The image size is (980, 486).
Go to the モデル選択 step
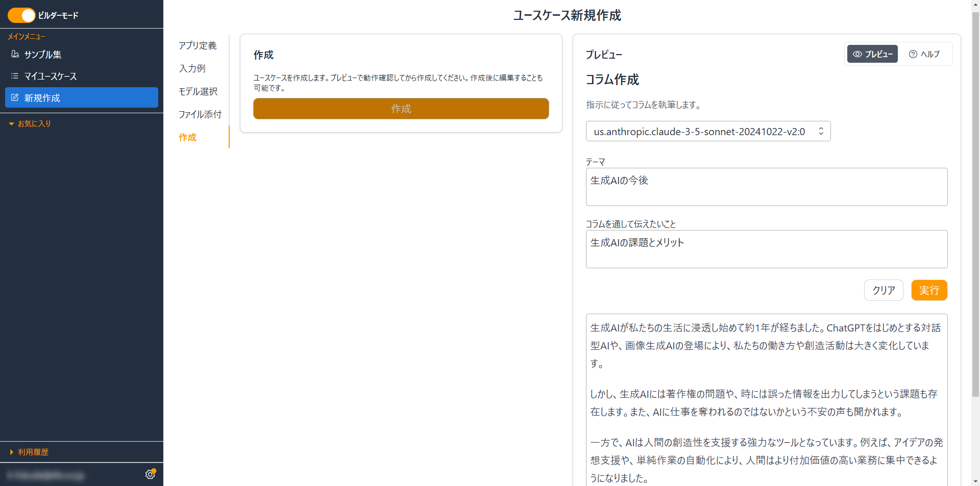198,91
